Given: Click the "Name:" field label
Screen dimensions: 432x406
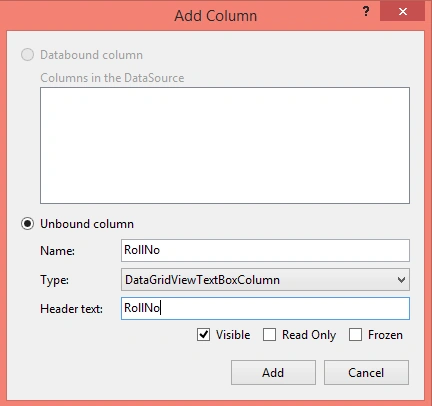Looking at the screenshot, I should [x=57, y=251].
